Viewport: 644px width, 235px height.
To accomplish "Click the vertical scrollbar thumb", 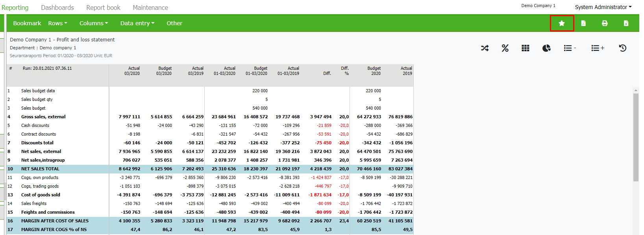I will [636, 138].
